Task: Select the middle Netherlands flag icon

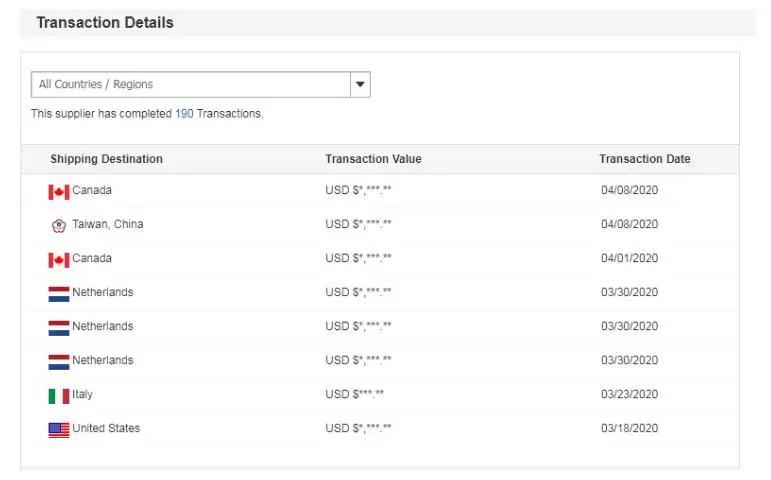Action: click(x=59, y=327)
